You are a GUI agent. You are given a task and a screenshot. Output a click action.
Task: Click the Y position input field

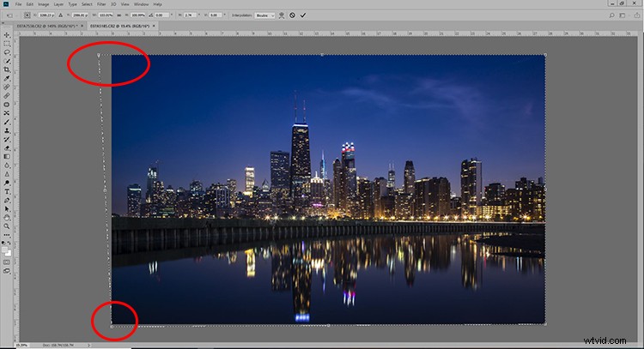click(x=79, y=15)
